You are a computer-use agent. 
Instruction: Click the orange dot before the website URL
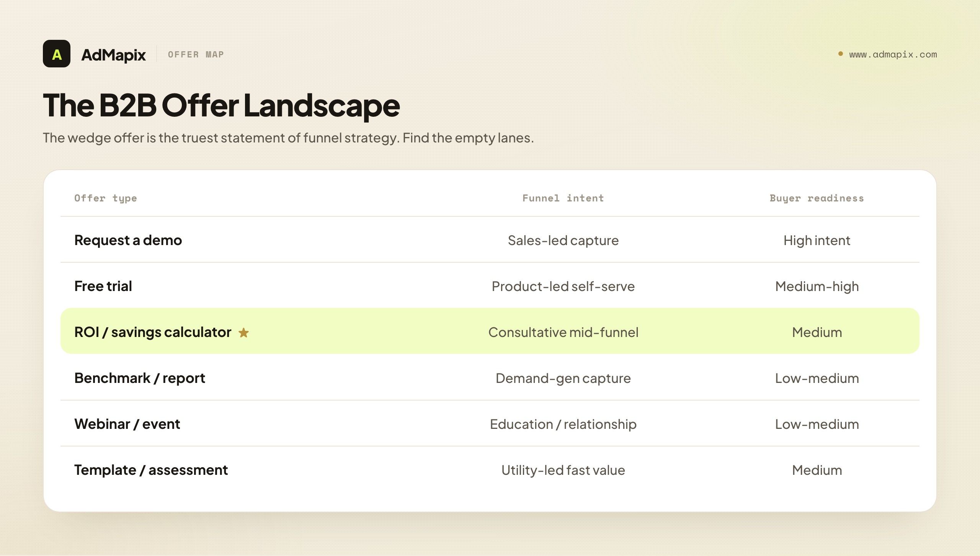[840, 54]
